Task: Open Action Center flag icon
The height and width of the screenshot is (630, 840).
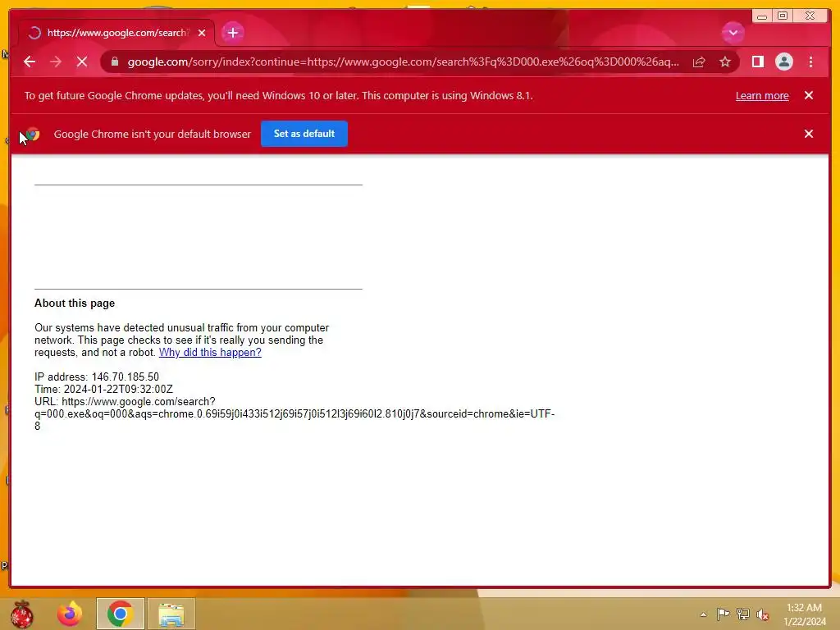Action: tap(723, 614)
